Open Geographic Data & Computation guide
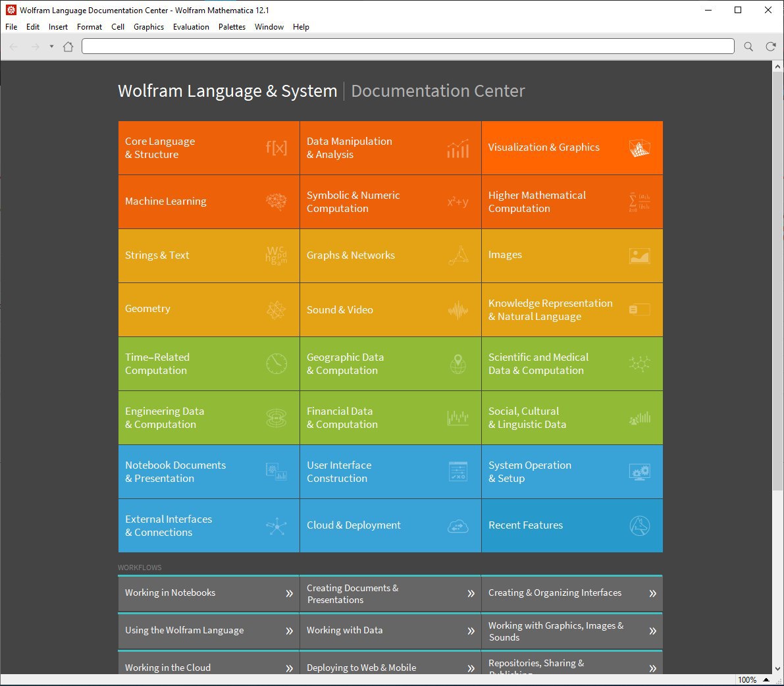784x686 pixels. [390, 364]
